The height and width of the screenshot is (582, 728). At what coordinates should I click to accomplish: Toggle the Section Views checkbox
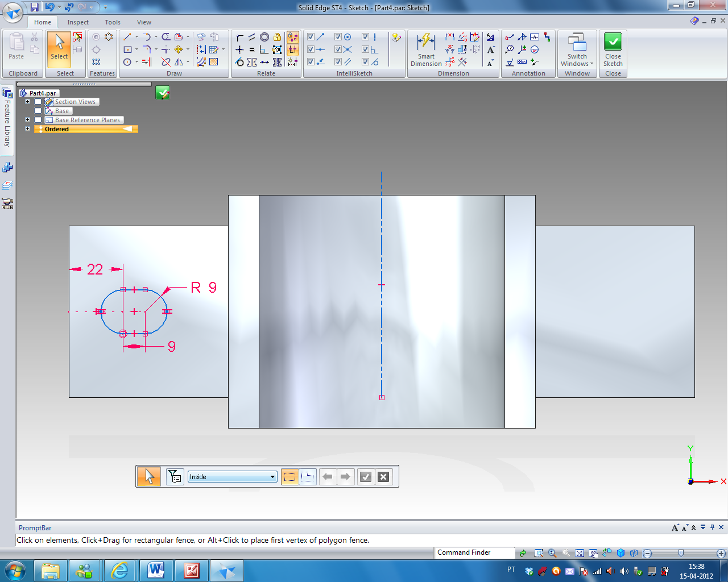pos(38,102)
